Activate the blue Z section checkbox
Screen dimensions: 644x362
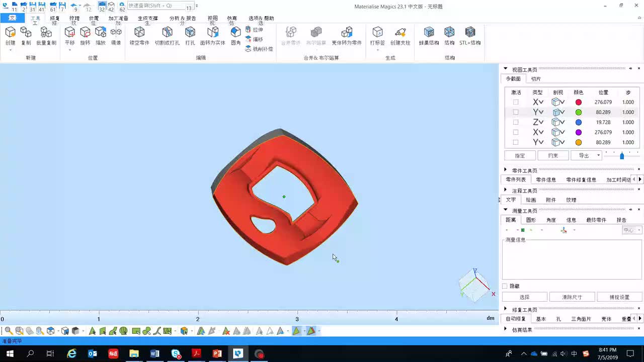pos(516,122)
